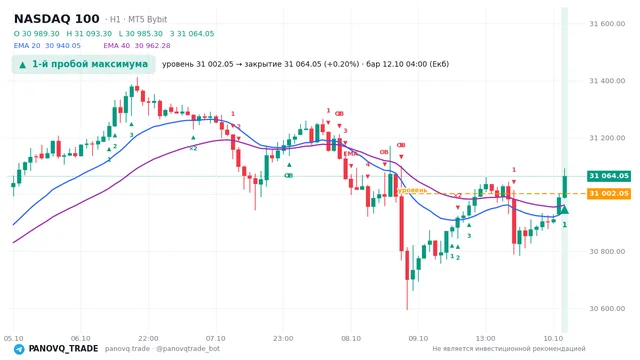Click the large green breakout triangle marker
640x360 pixels.
coord(564,210)
